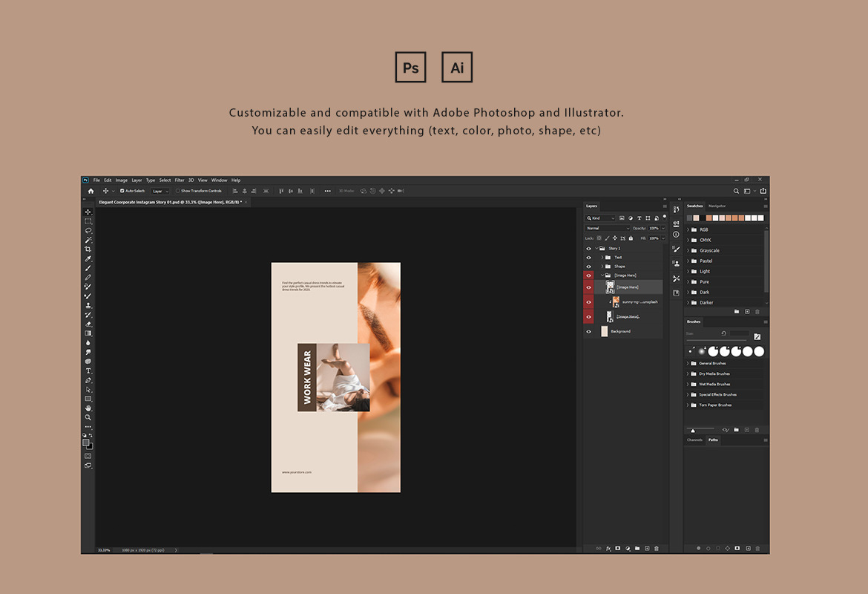The image size is (868, 594).
Task: Click the first orange swatch in Swatches
Action: pos(708,218)
